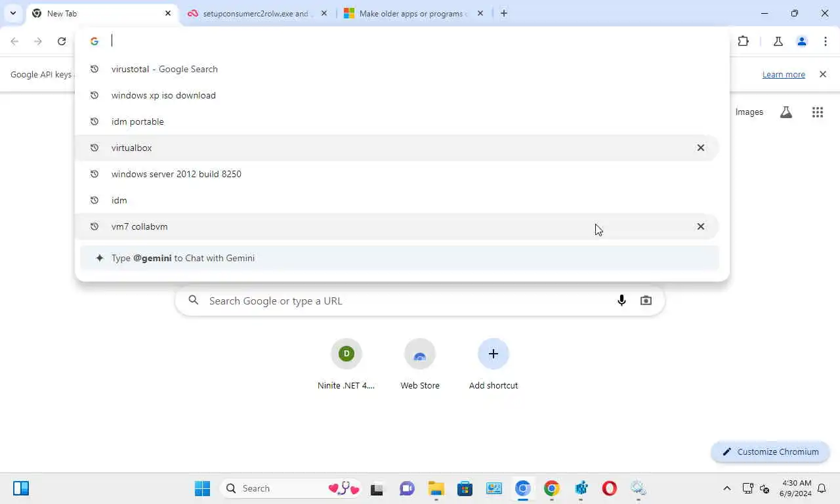
Task: Open the tab search dropdown arrow
Action: 12,13
